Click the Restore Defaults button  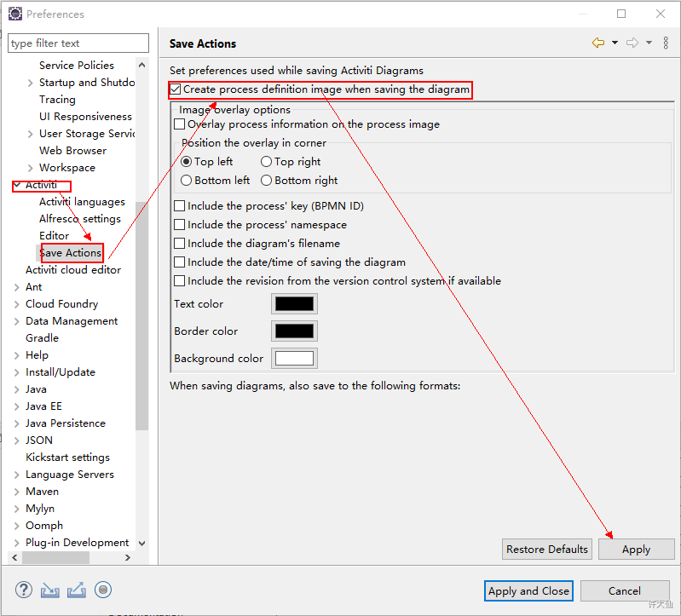pos(547,550)
